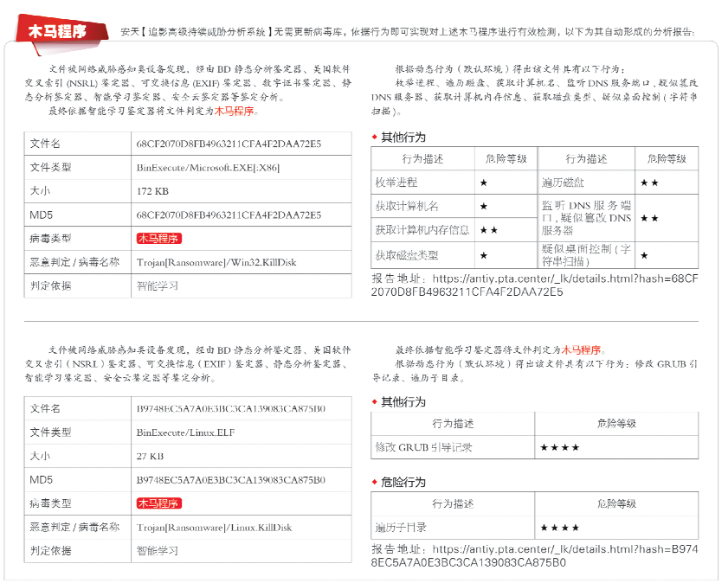Select the Trojan[Ransomware]/Win32.KillDisk virus name
Screen dimensions: 728x583
point(216,262)
